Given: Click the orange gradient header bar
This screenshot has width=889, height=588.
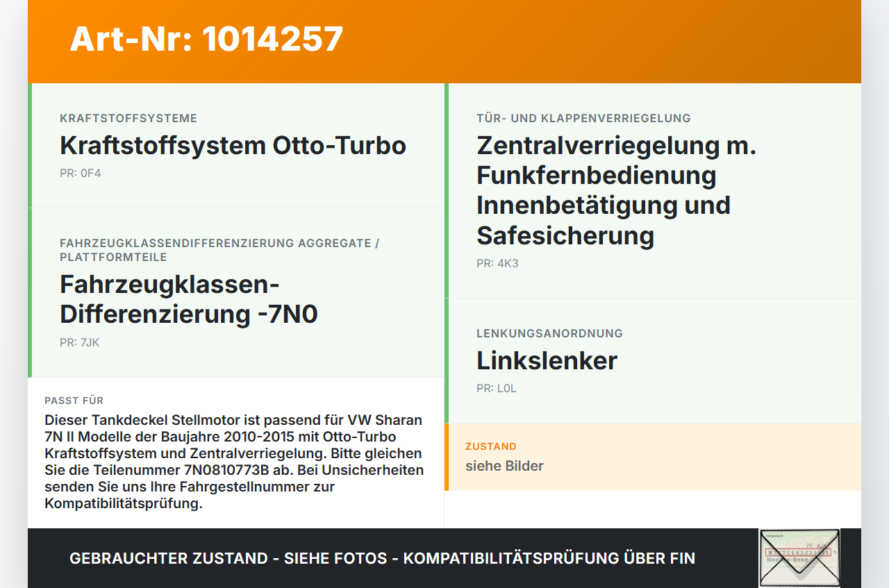Looking at the screenshot, I should pos(444,42).
